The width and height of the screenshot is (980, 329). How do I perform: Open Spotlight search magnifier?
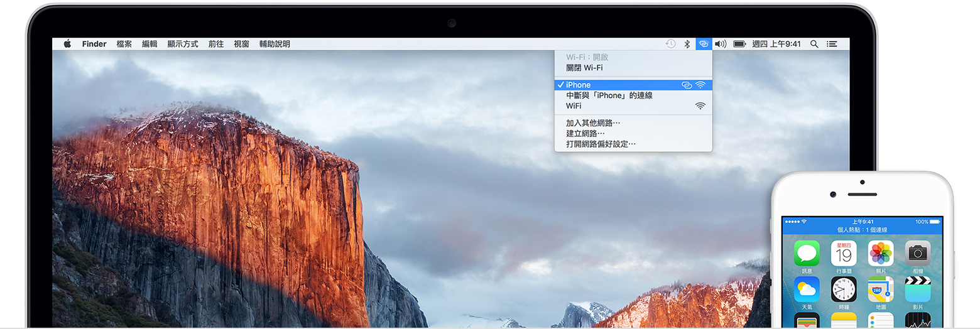click(814, 44)
